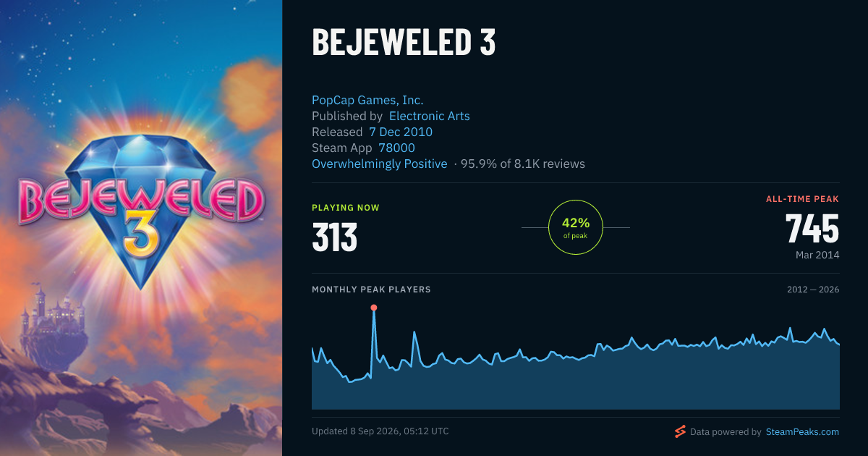The image size is (868, 456).
Task: Click the 42% of peak circle
Action: click(x=576, y=227)
